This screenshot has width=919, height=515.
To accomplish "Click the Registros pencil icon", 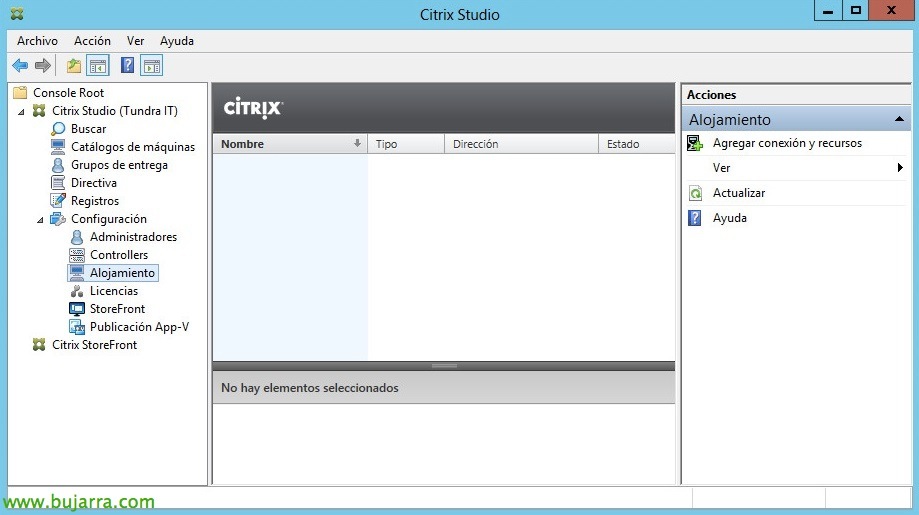I will 58,201.
